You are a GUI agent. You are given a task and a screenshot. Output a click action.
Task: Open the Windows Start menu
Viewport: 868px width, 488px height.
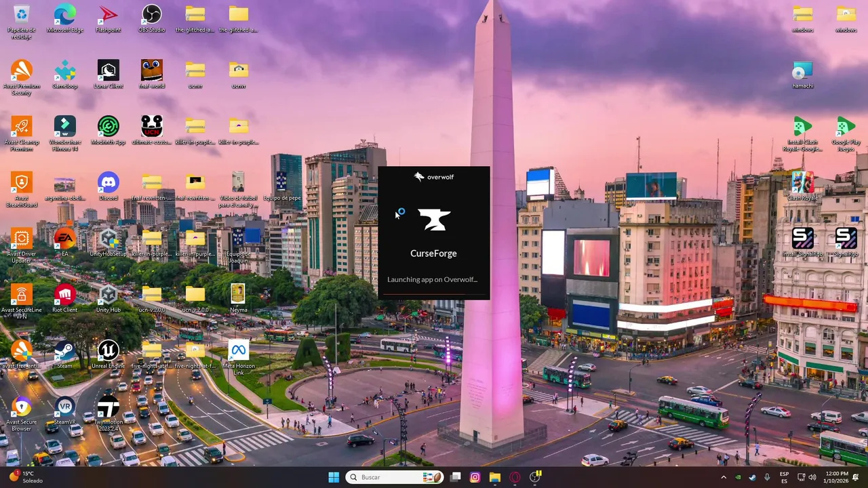[334, 477]
